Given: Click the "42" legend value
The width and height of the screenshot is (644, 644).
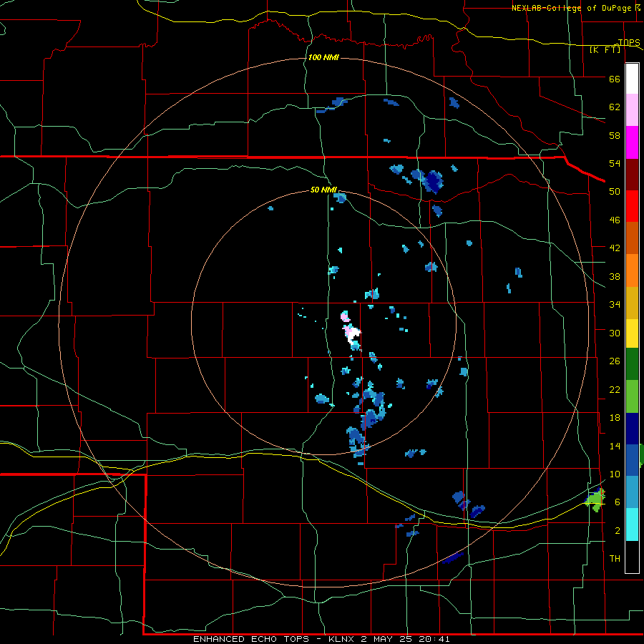Looking at the screenshot, I should [615, 248].
